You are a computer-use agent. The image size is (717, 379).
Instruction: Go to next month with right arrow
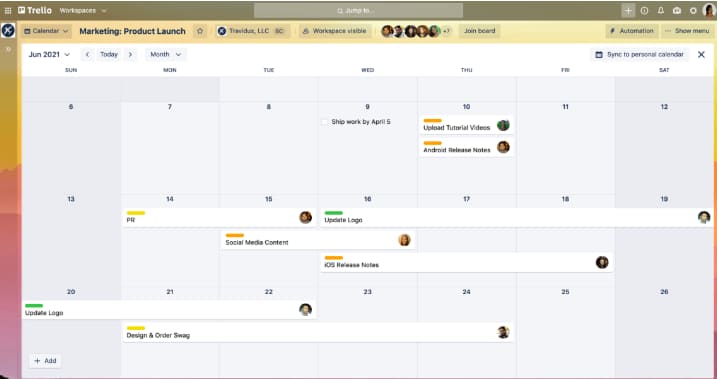130,54
